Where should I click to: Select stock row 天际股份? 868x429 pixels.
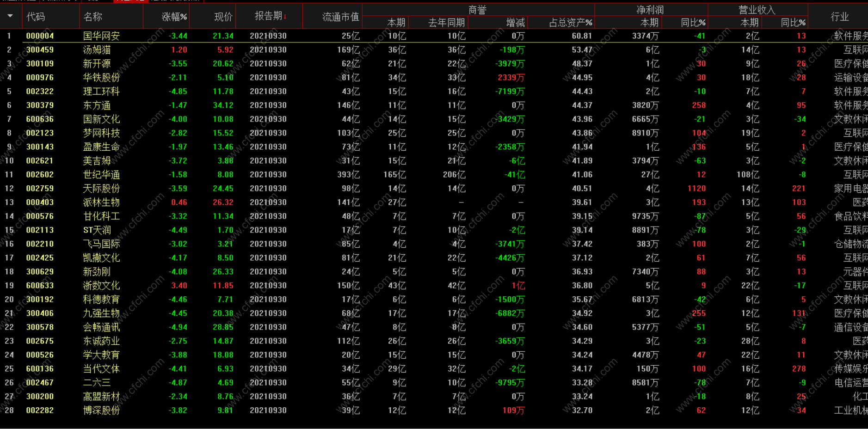pos(434,188)
